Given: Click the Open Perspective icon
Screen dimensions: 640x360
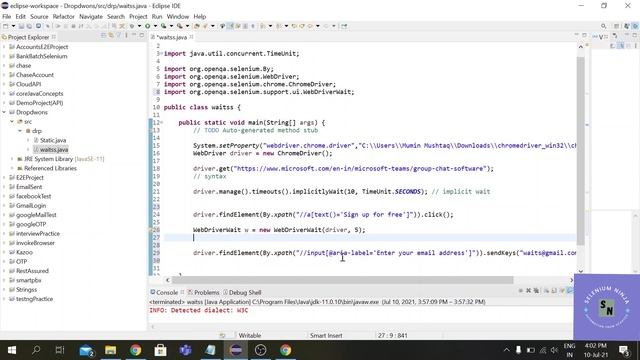Looking at the screenshot, I should tap(617, 26).
